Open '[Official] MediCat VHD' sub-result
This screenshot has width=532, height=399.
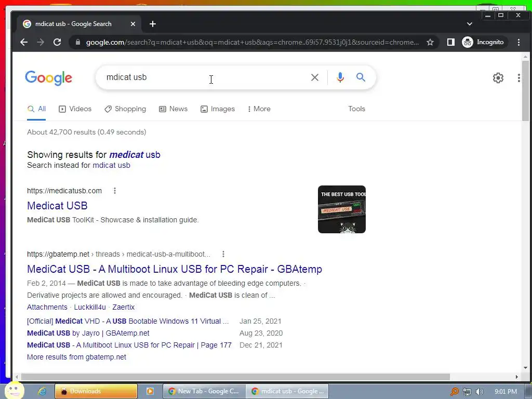128,321
